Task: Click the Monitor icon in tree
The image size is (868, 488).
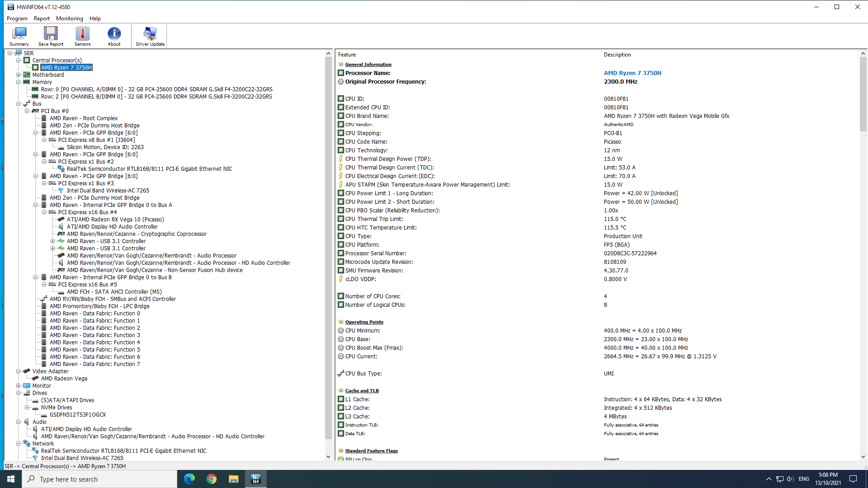Action: coord(27,386)
